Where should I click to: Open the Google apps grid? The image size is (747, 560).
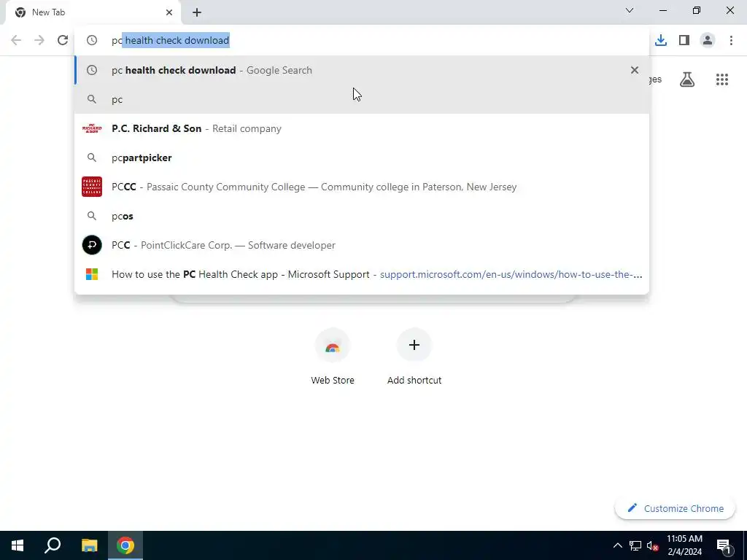tap(721, 79)
